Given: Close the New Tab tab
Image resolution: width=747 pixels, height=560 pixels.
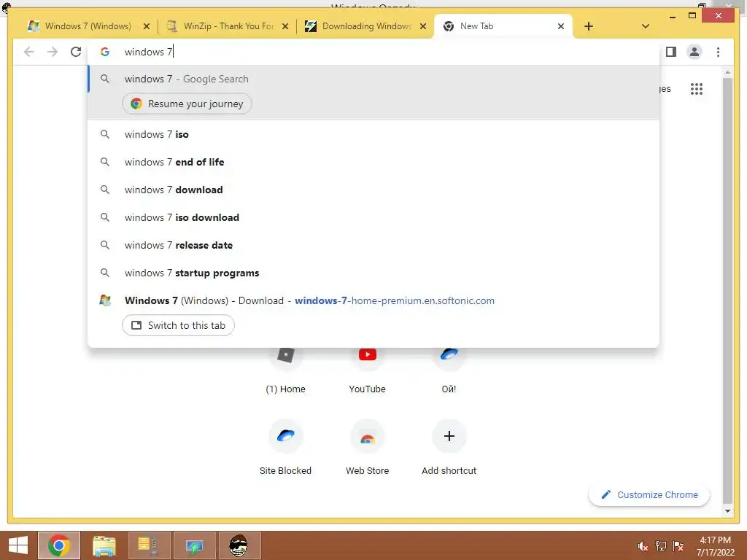Looking at the screenshot, I should point(561,26).
